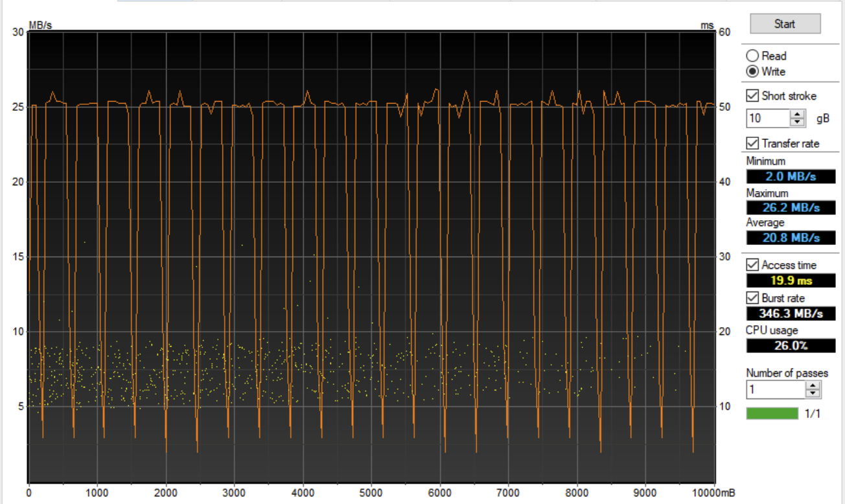Click the Minimum value 2.0 MB/s
The width and height of the screenshot is (845, 504).
pos(791,176)
